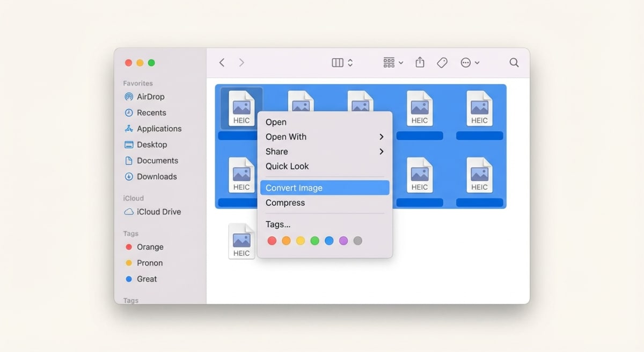Screen dimensions: 644x352
Task: Click Tags... in the context menu
Action: click(x=277, y=224)
